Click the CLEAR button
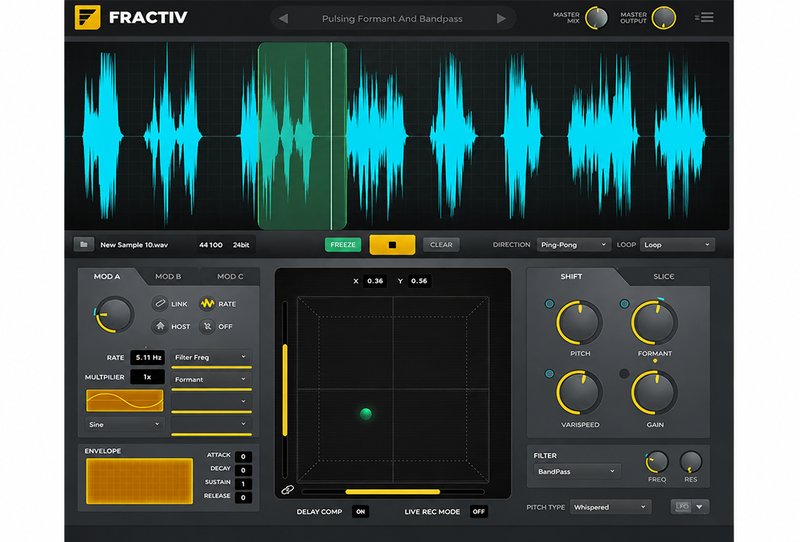800x542 pixels. click(441, 244)
